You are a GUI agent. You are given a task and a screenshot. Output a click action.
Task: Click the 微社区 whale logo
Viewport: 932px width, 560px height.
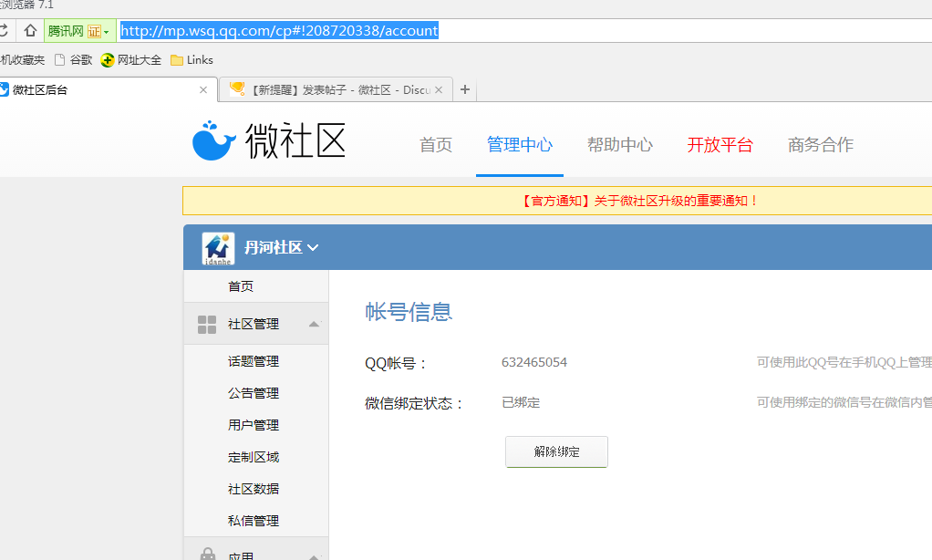pyautogui.click(x=269, y=140)
